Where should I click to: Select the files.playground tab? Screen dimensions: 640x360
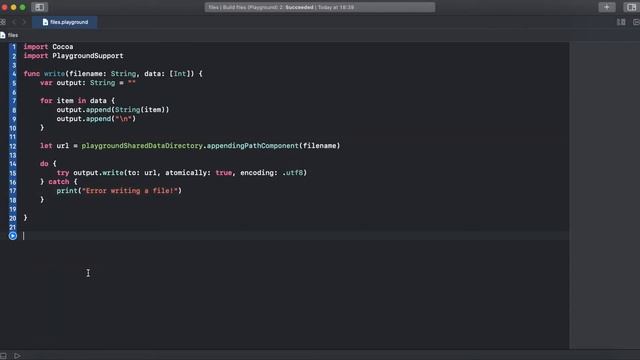[65, 22]
